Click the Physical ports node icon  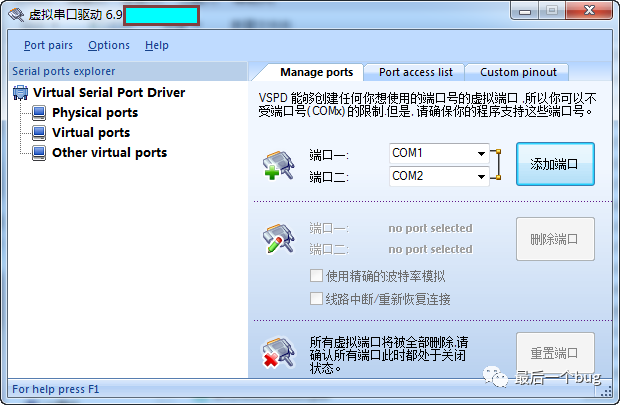pos(39,113)
